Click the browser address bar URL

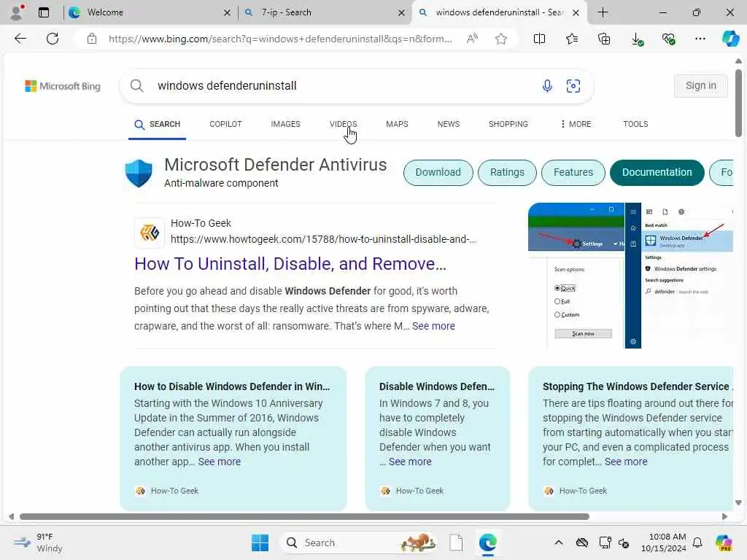pos(280,39)
